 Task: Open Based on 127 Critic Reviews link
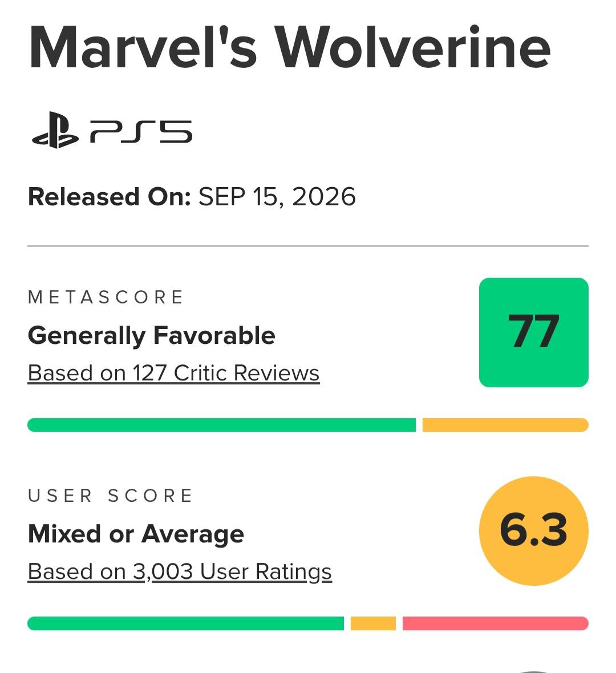(x=173, y=373)
